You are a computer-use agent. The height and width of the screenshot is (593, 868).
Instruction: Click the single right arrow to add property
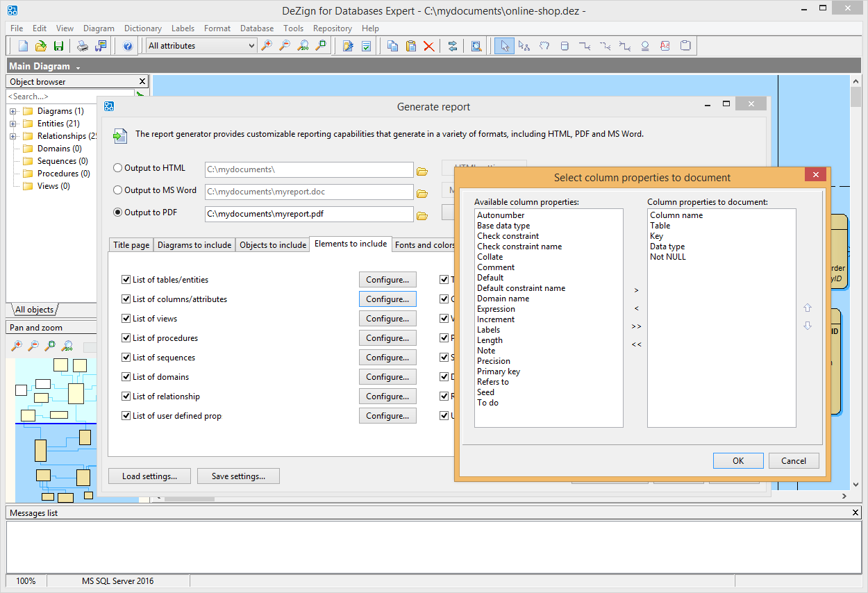click(637, 290)
